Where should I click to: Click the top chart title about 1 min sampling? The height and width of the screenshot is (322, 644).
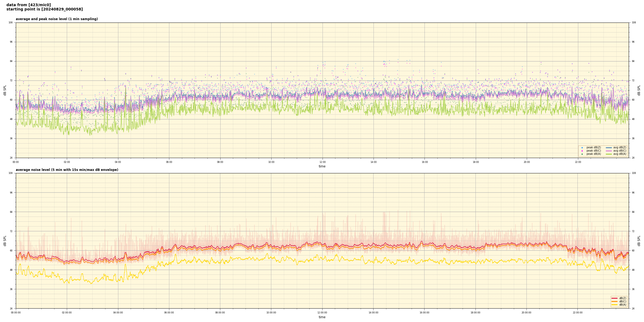click(x=57, y=19)
